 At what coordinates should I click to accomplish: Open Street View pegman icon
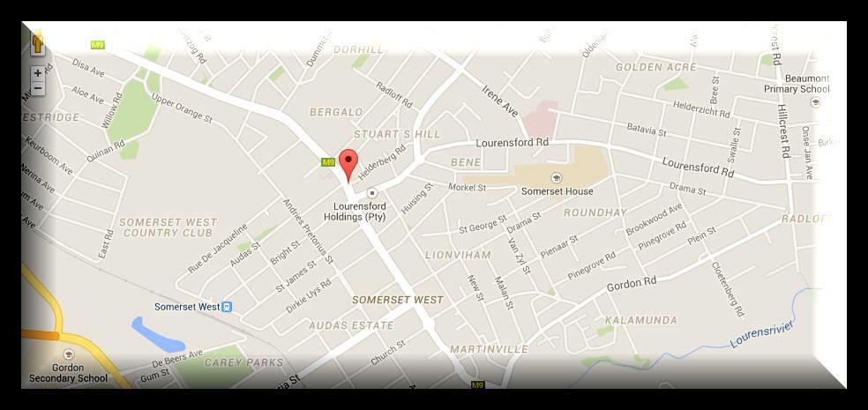click(x=38, y=43)
